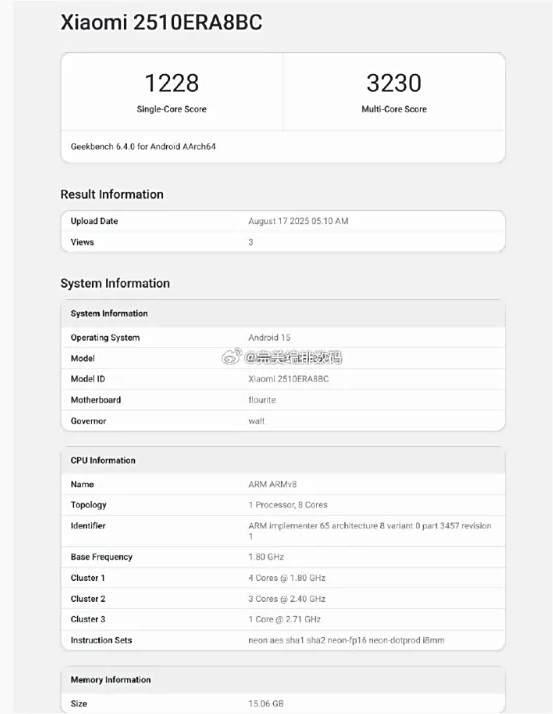Click the Model ID value Xiaomi 2510ERA8BC
The image size is (553, 714).
tap(288, 379)
